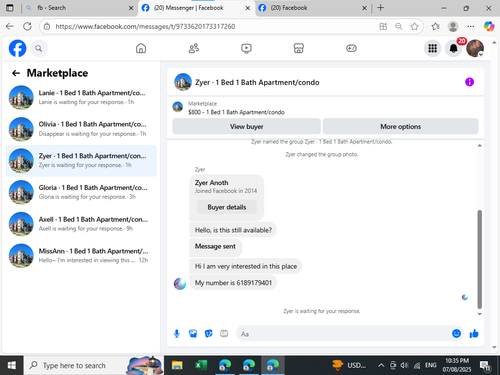Click the back arrow beside Marketplace
The image size is (500, 375).
point(16,73)
